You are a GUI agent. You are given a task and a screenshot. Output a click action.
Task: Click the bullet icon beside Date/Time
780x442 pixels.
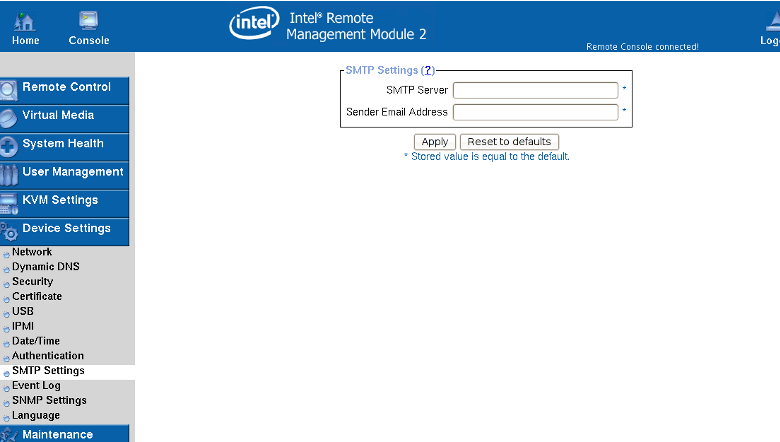[x=6, y=344]
